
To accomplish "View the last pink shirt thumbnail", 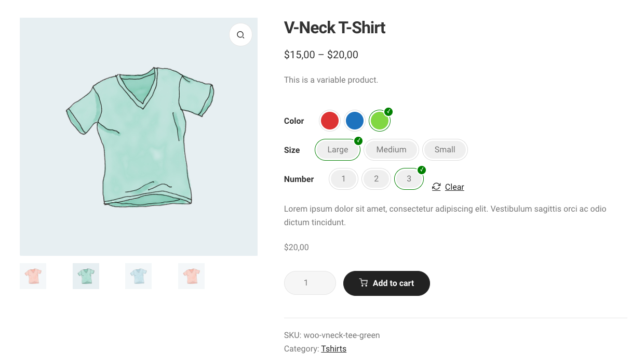I will point(191,276).
